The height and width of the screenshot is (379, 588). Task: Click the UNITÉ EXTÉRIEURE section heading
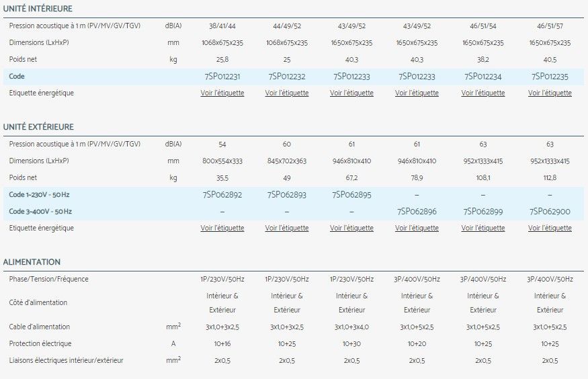coord(38,127)
